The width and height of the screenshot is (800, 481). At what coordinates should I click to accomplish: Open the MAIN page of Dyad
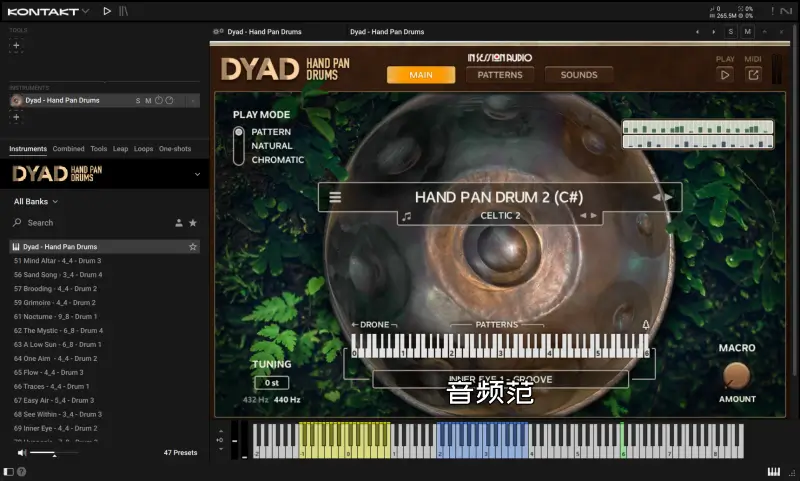pos(421,75)
